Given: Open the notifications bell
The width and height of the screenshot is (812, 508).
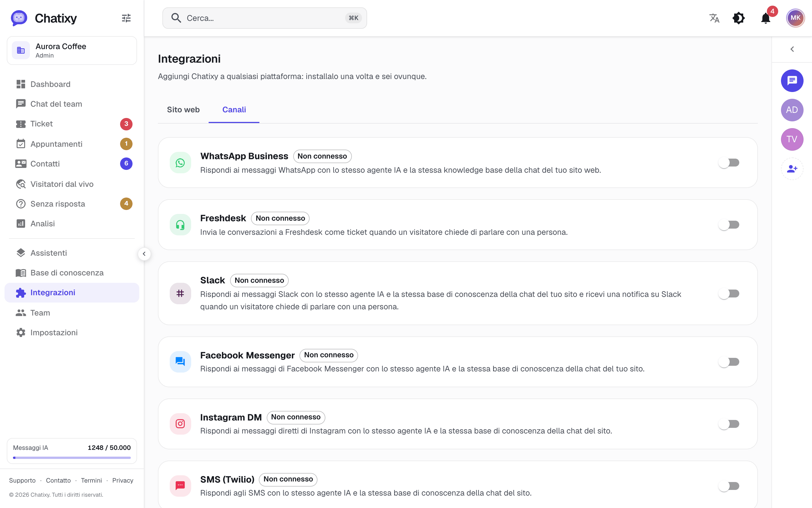Looking at the screenshot, I should click(x=765, y=18).
